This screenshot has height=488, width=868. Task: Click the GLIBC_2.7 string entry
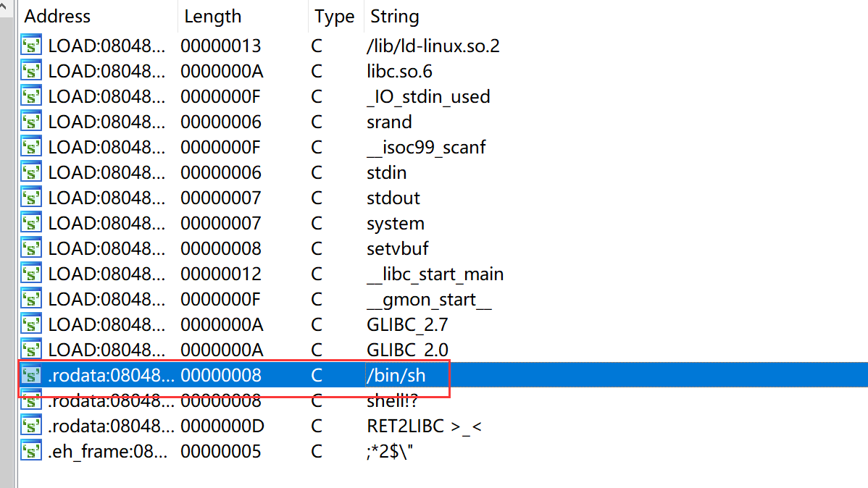[x=407, y=325]
